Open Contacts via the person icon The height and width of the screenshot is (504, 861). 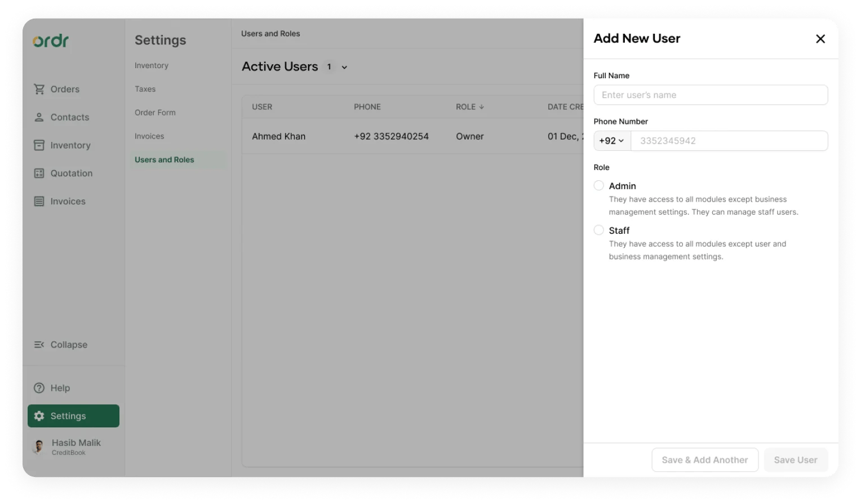click(x=39, y=117)
